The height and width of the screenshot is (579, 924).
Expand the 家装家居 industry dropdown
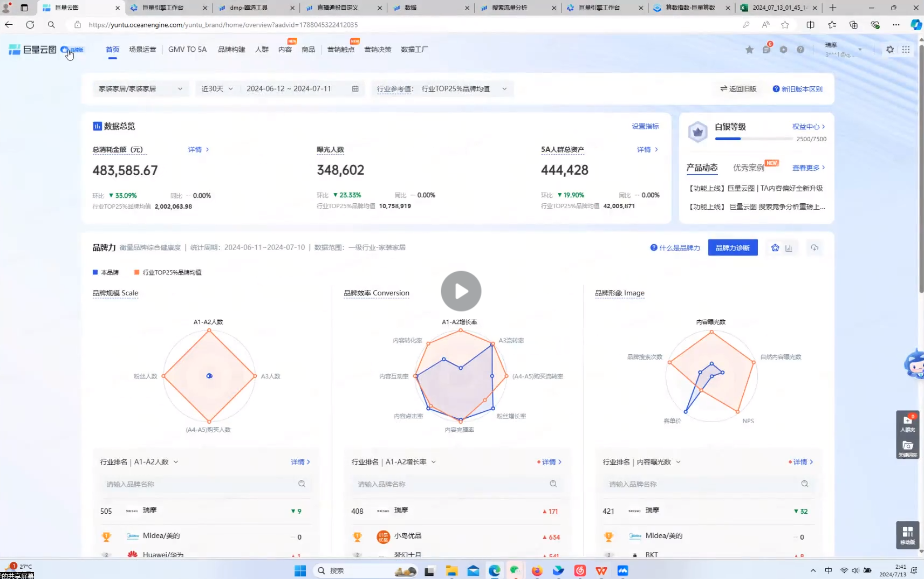(140, 89)
